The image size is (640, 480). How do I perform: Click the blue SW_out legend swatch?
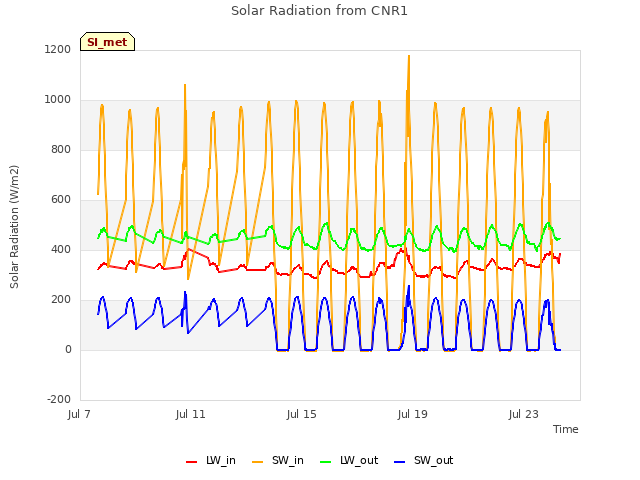coord(400,462)
